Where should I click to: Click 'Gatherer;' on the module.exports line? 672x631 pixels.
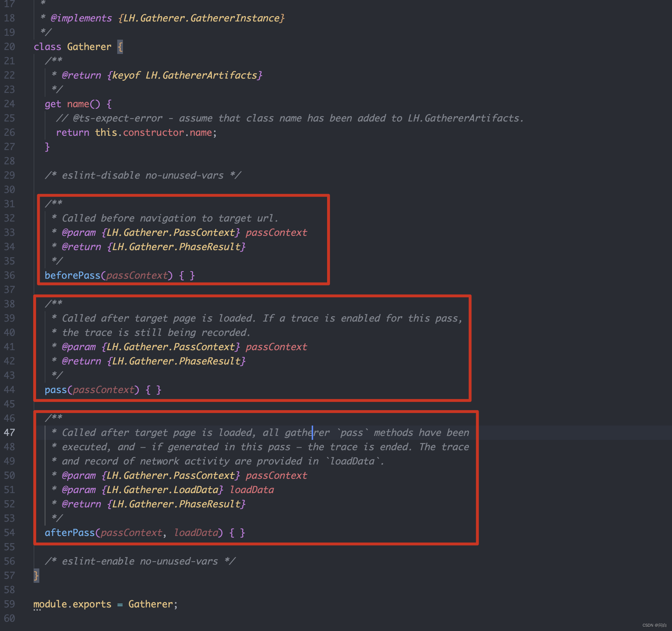[x=153, y=604]
